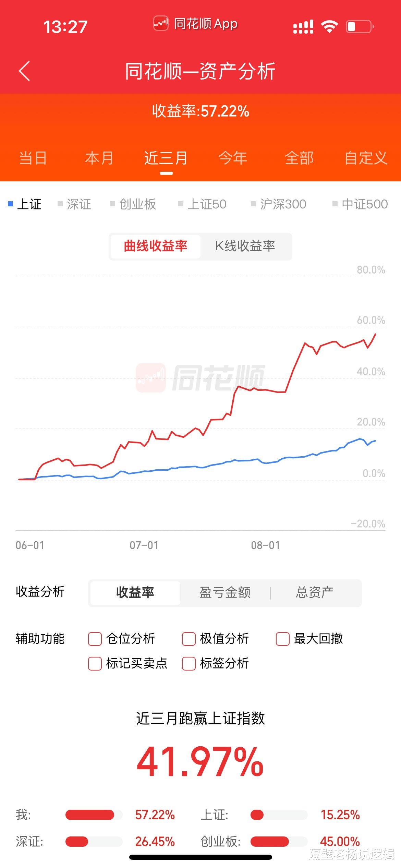The image size is (401, 868).
Task: Tap the red return curve peak
Action: pos(376,334)
